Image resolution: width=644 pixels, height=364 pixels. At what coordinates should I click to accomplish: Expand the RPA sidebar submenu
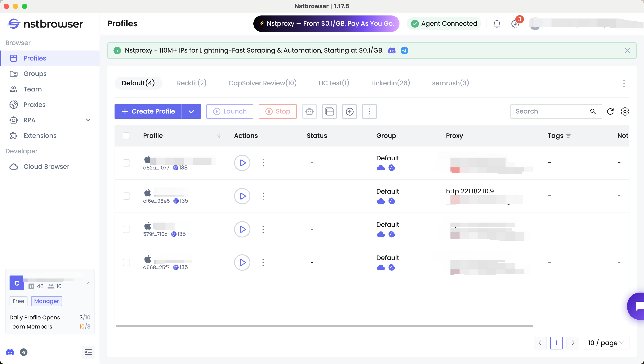[x=88, y=120]
